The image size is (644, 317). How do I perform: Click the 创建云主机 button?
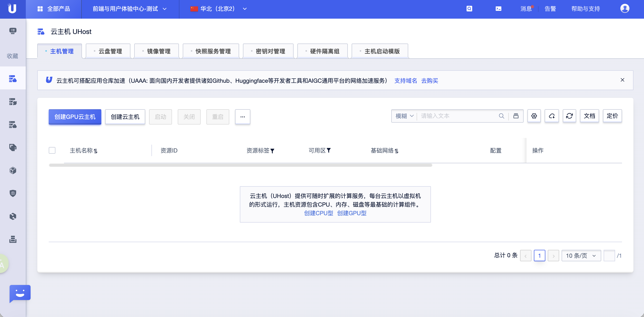click(125, 117)
